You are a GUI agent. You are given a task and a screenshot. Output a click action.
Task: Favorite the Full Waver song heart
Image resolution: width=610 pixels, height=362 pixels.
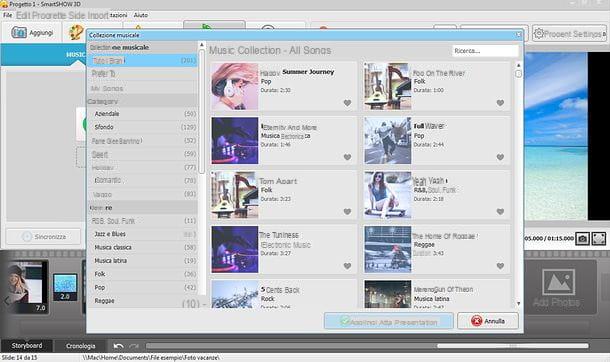(500, 157)
